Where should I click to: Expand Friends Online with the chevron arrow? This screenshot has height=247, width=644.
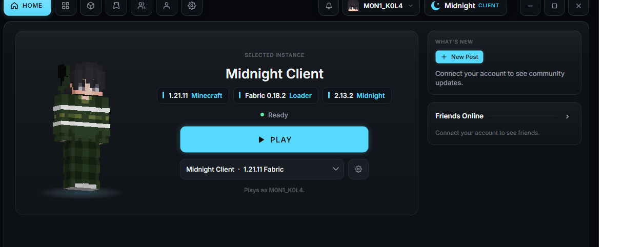click(x=567, y=116)
